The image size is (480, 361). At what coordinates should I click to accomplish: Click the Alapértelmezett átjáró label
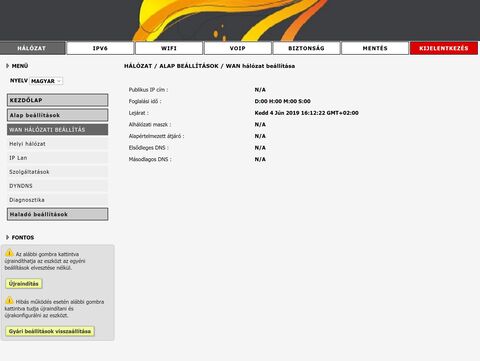[156, 136]
